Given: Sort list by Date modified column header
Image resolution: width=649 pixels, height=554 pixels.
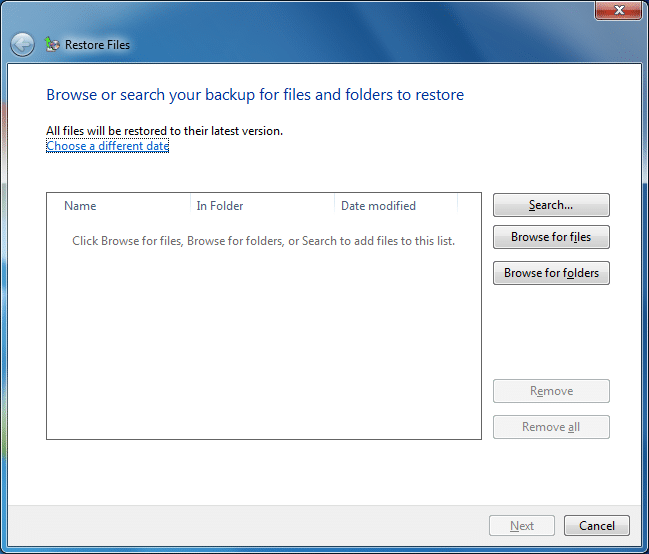Looking at the screenshot, I should tap(396, 206).
